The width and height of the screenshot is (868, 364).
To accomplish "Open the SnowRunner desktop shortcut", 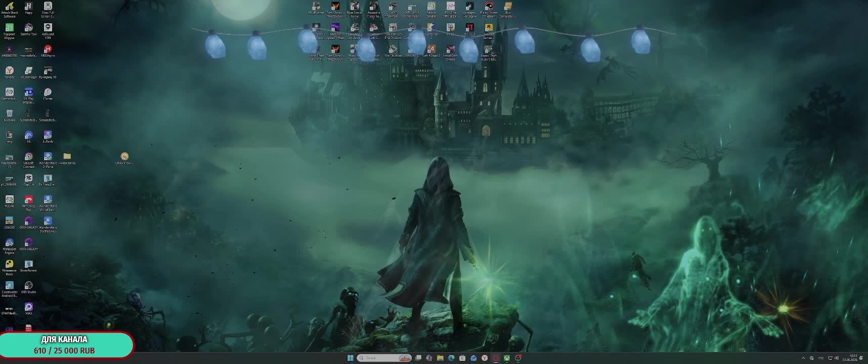I will 29,265.
